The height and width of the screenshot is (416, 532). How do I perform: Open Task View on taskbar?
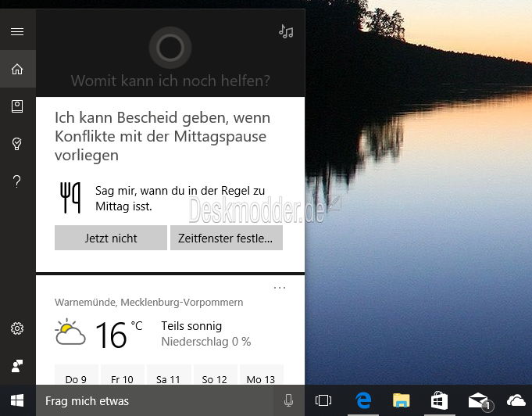click(x=323, y=400)
